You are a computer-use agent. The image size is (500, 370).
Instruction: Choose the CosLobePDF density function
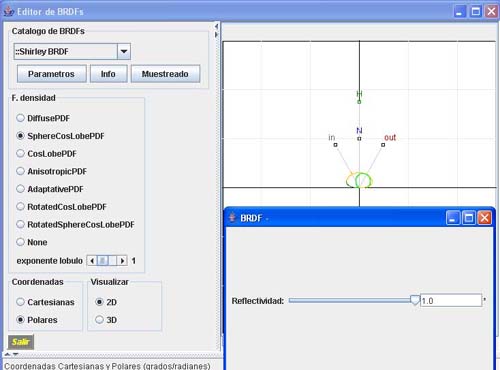[x=20, y=153]
